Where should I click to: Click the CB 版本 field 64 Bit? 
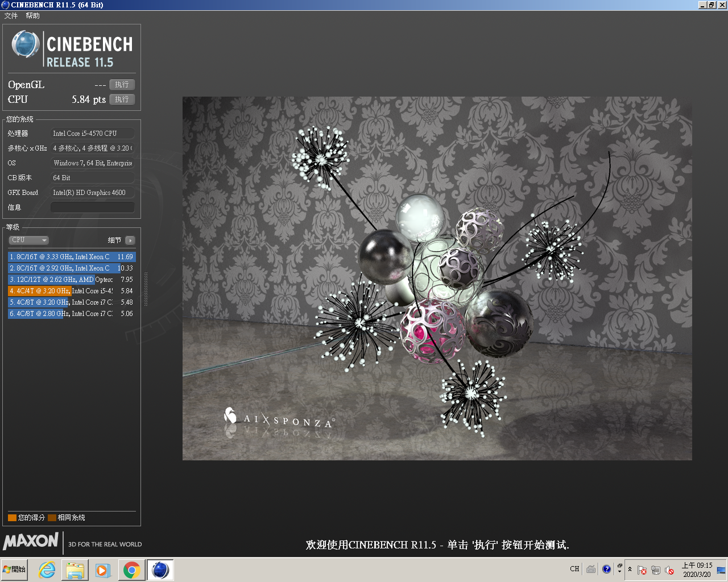[93, 178]
